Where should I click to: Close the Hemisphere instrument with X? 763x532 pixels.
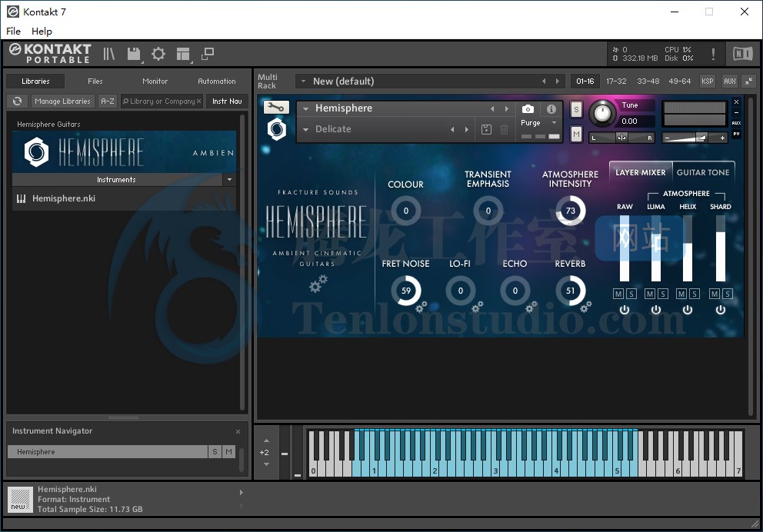click(x=736, y=101)
